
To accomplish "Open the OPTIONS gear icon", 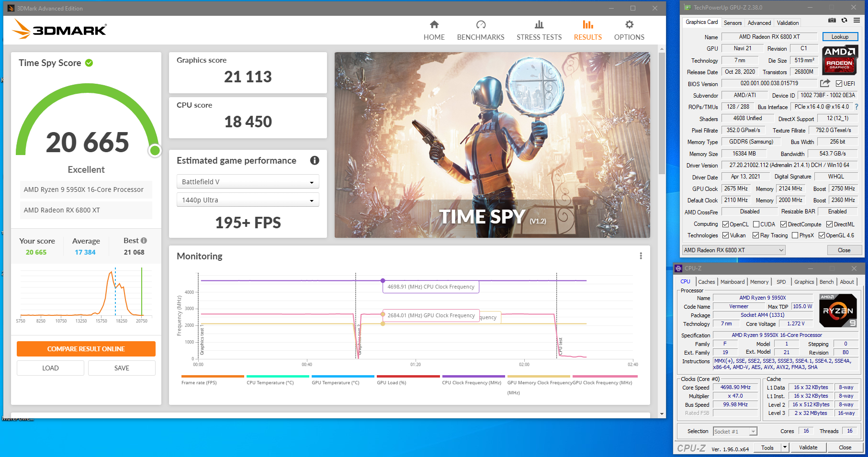I will tap(629, 24).
